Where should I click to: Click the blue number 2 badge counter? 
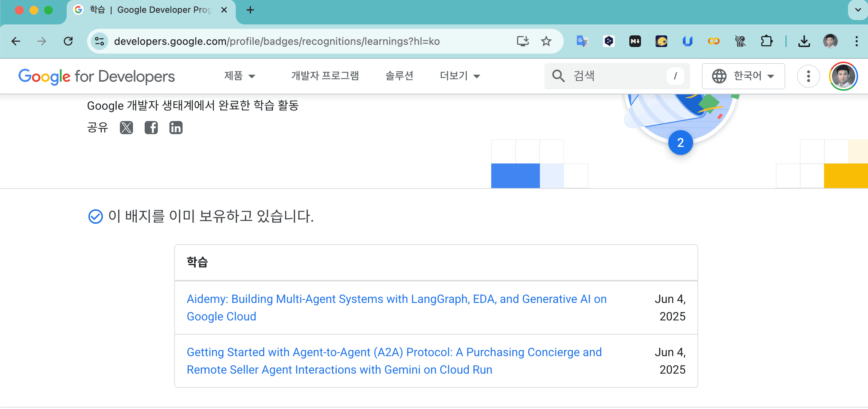680,143
